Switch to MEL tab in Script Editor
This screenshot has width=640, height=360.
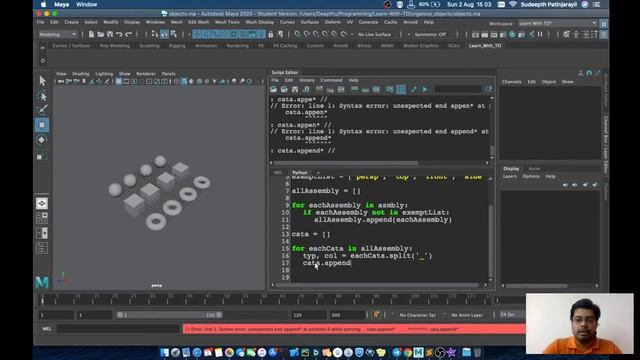[x=278, y=173]
